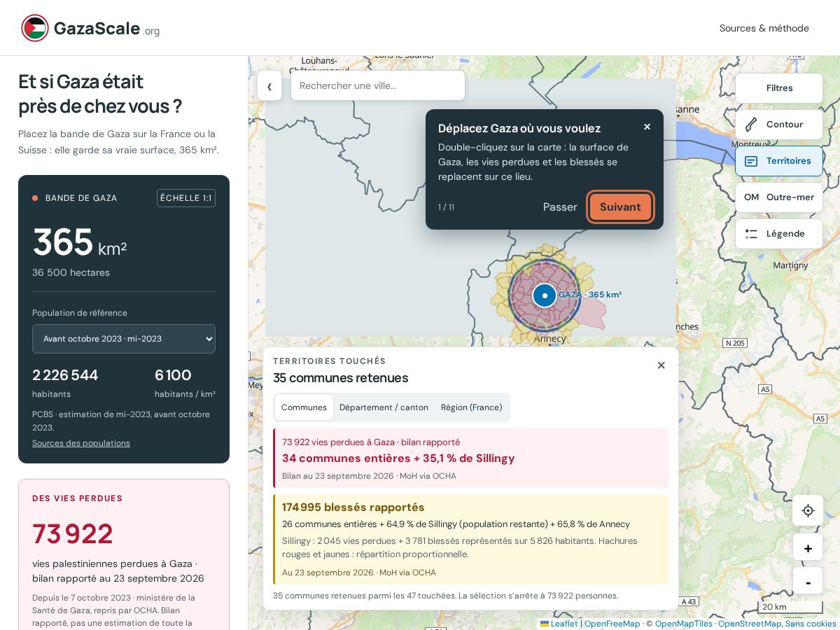Open the OpenMapTiles attribution link

(x=684, y=624)
